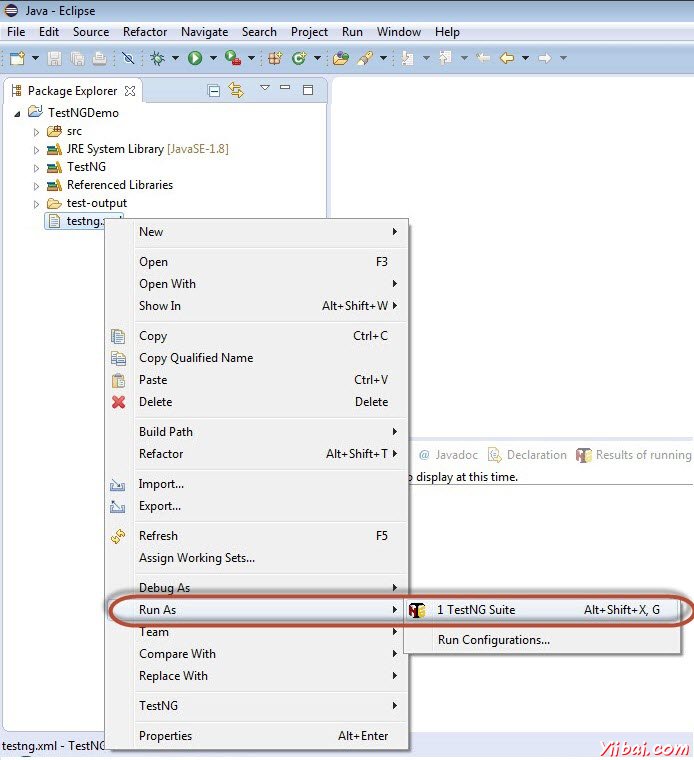Click the New Java Package icon

tap(275, 58)
